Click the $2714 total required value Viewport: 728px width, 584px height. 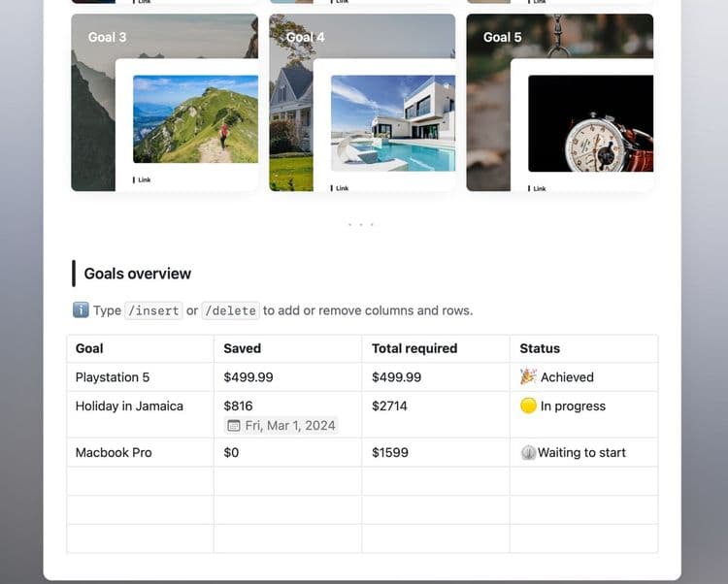389,406
